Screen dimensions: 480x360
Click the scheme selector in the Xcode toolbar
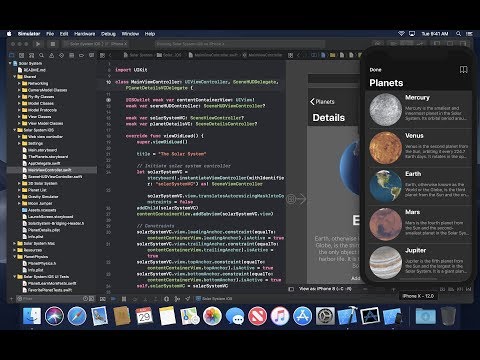point(95,44)
